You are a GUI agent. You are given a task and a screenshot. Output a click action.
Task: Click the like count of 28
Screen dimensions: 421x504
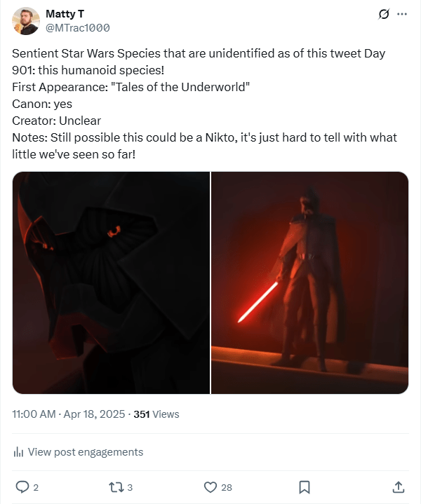pyautogui.click(x=226, y=487)
